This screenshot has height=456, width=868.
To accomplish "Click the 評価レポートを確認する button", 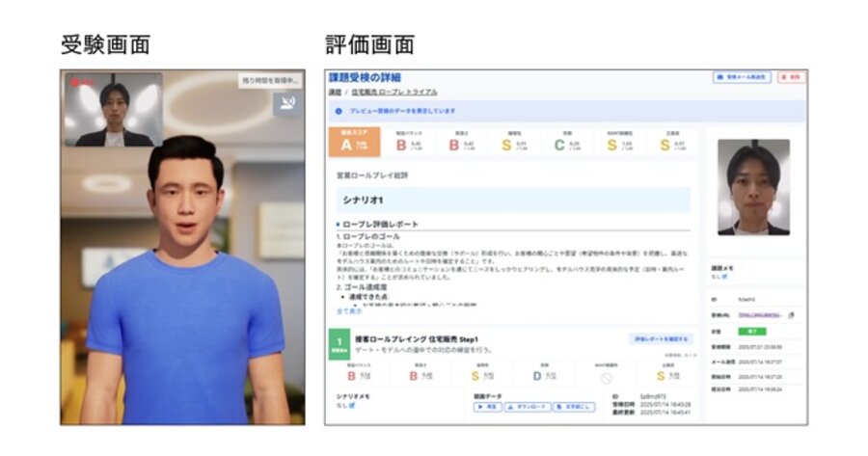I will [x=661, y=338].
